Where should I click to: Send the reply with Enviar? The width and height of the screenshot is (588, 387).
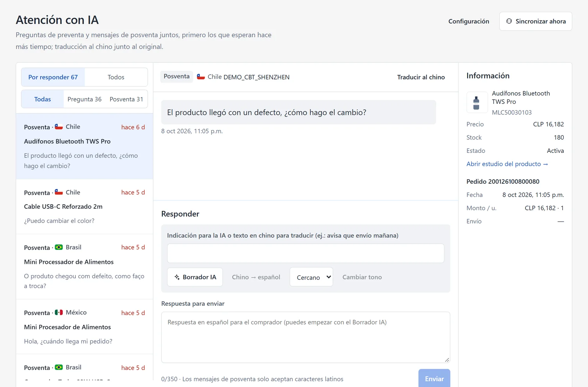(434, 378)
